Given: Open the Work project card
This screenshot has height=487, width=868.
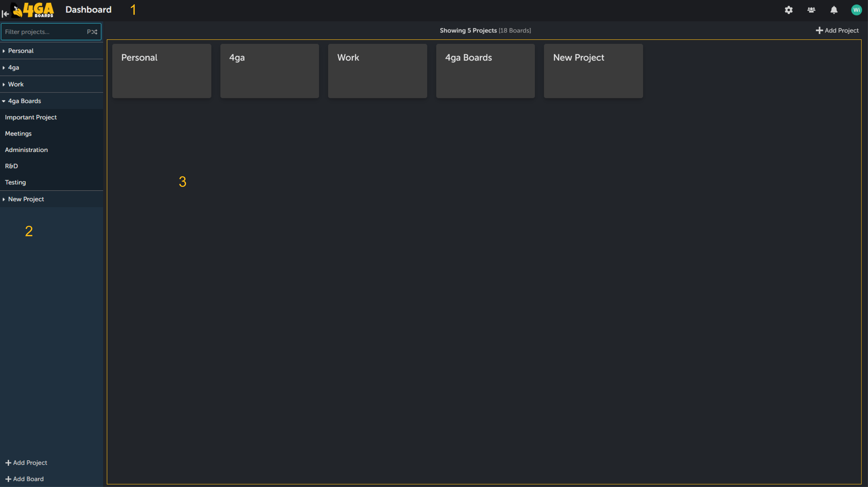Looking at the screenshot, I should [x=377, y=71].
